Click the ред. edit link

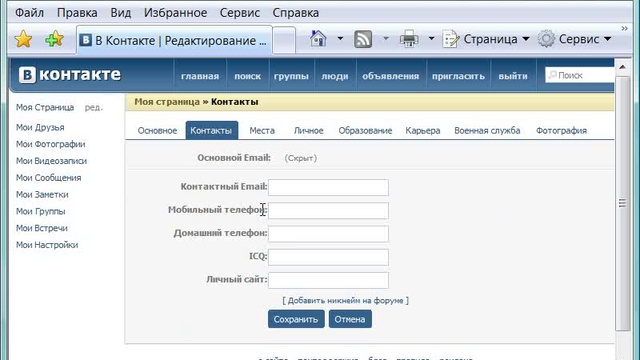click(94, 108)
